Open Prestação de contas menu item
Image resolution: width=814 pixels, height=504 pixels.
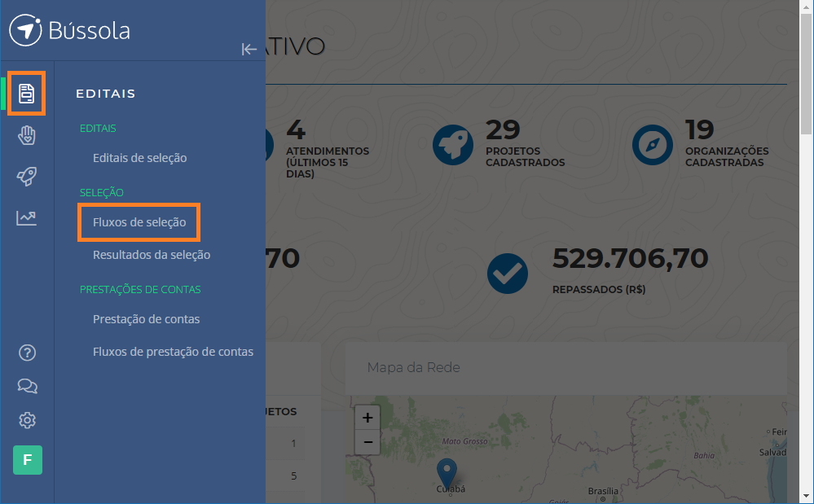point(146,319)
